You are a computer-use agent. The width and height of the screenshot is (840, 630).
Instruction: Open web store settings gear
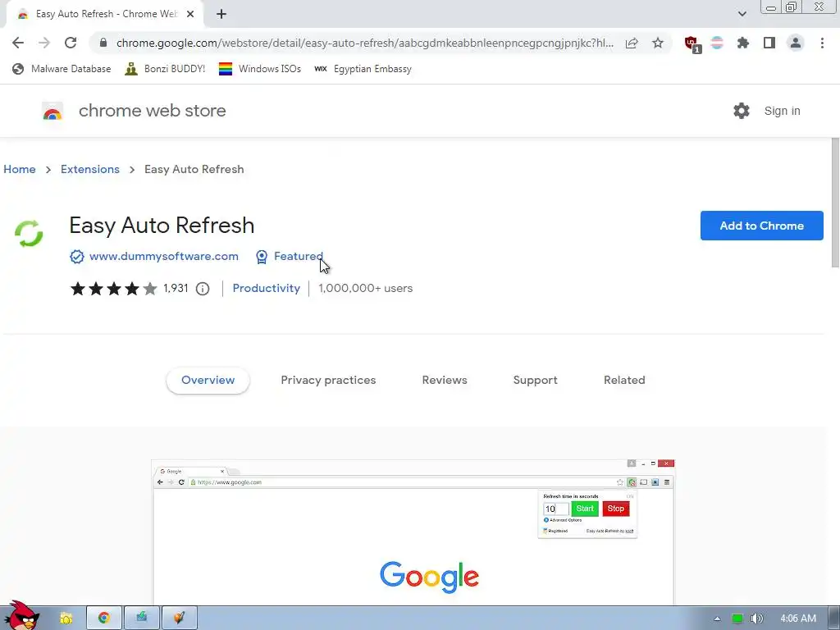tap(742, 111)
